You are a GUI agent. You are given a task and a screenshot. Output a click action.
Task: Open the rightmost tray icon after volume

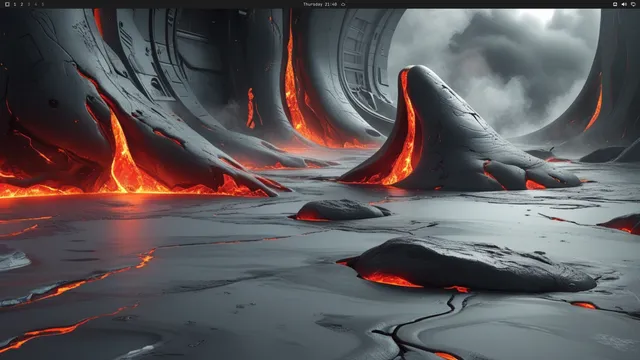633,4
